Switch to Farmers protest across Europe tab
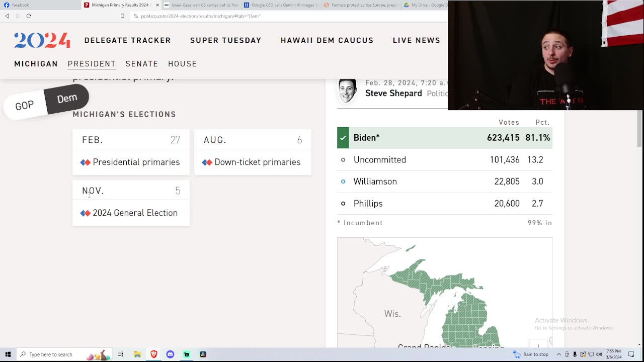644x362 pixels. (x=360, y=5)
